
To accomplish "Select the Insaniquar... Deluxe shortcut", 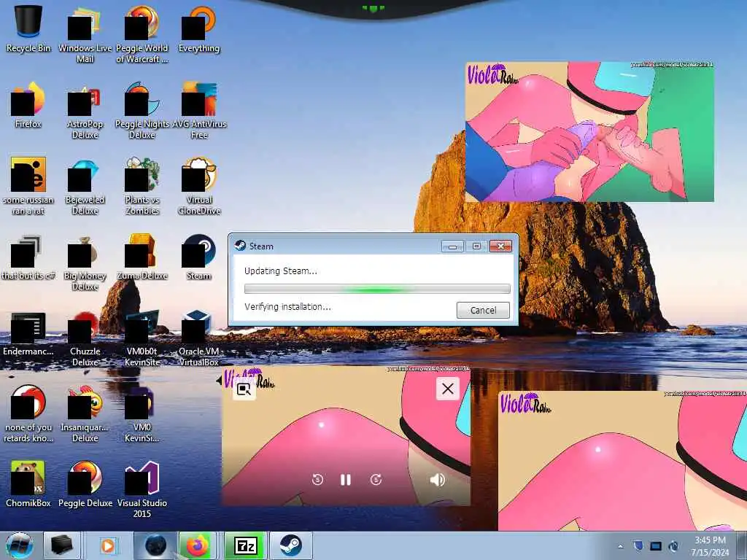I will pyautogui.click(x=85, y=414).
